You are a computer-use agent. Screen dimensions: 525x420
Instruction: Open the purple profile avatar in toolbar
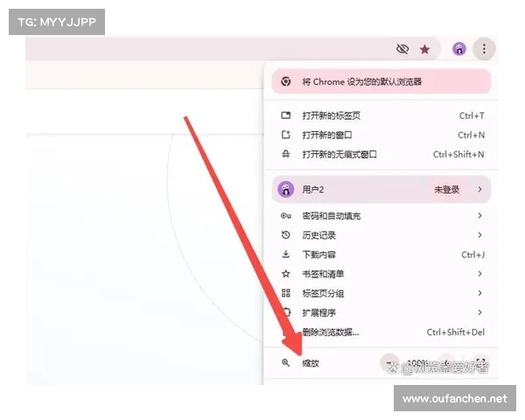coord(459,49)
